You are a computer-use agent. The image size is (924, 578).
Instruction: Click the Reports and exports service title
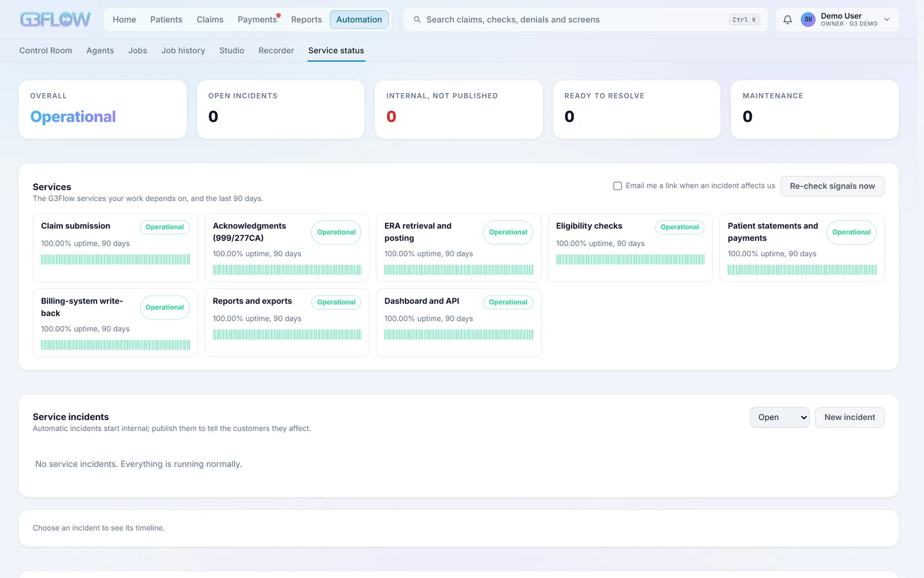click(x=252, y=301)
